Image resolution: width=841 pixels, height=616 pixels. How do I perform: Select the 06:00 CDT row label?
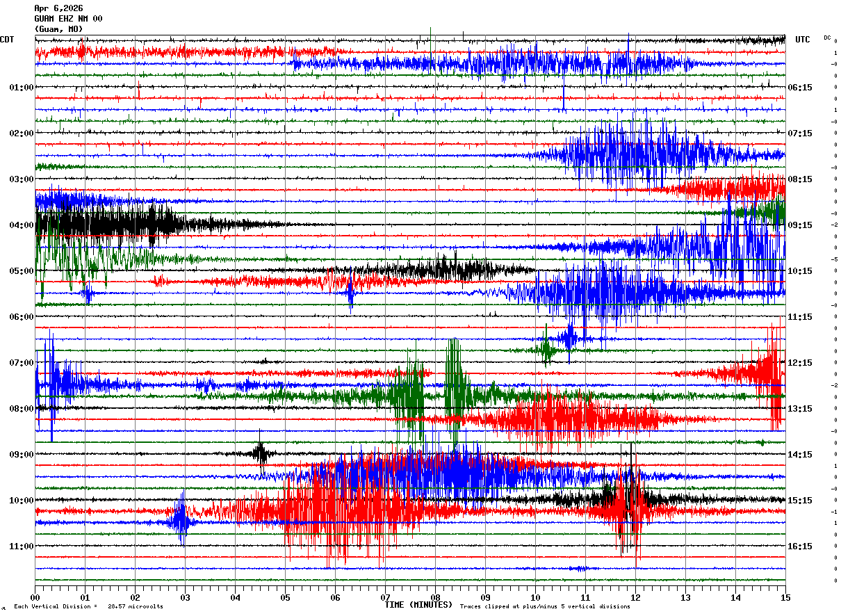(22, 317)
